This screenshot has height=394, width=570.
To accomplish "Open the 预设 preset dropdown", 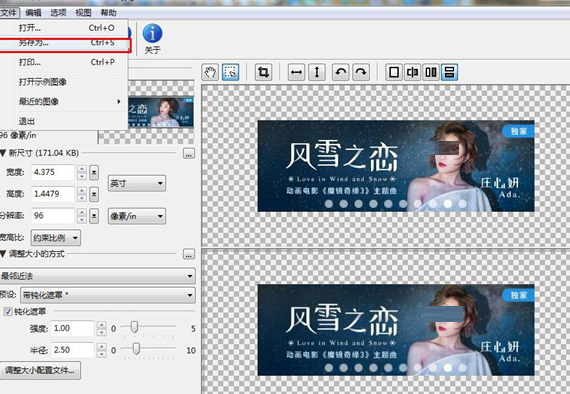I will [108, 295].
